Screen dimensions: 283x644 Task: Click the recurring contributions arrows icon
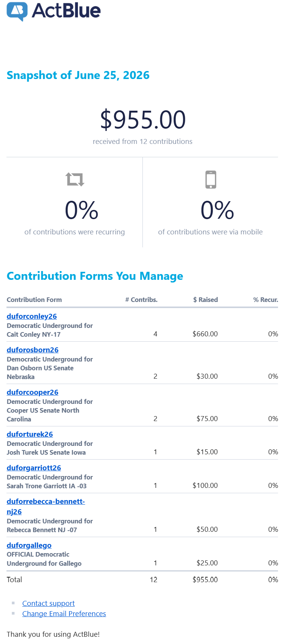[75, 179]
